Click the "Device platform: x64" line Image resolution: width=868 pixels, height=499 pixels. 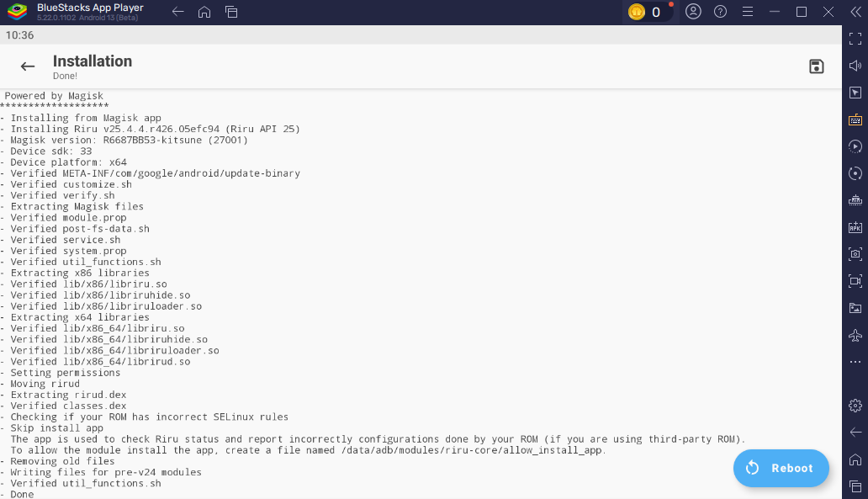(64, 162)
